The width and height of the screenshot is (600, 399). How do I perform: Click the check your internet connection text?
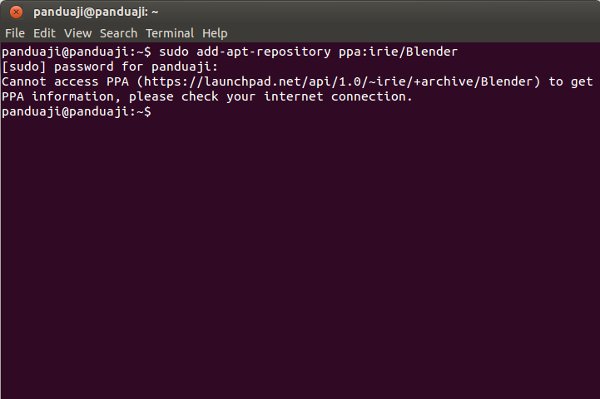(x=297, y=97)
